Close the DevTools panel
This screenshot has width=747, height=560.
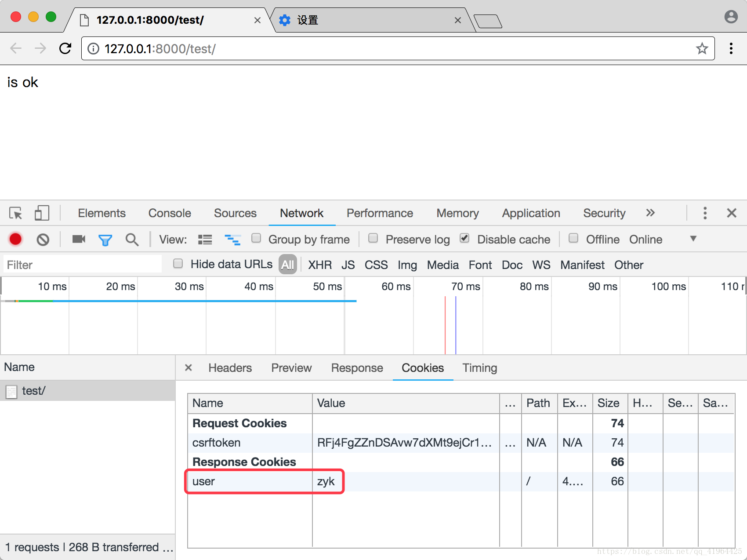(x=732, y=213)
